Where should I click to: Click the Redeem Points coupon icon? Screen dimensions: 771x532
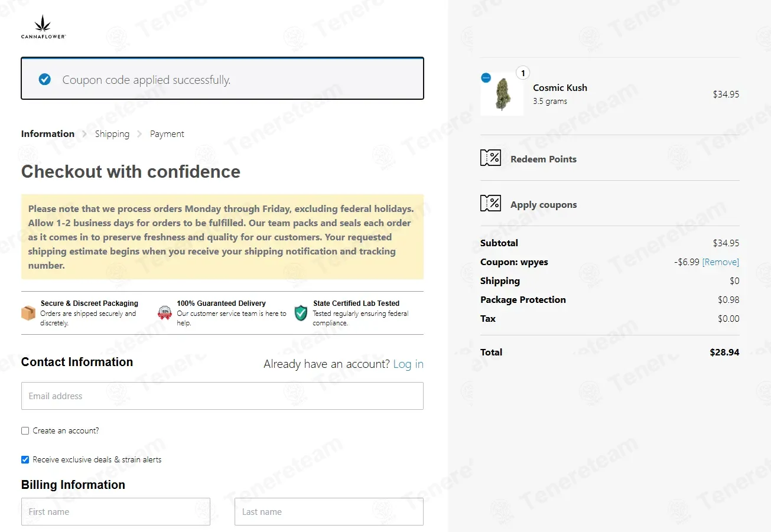pyautogui.click(x=490, y=158)
